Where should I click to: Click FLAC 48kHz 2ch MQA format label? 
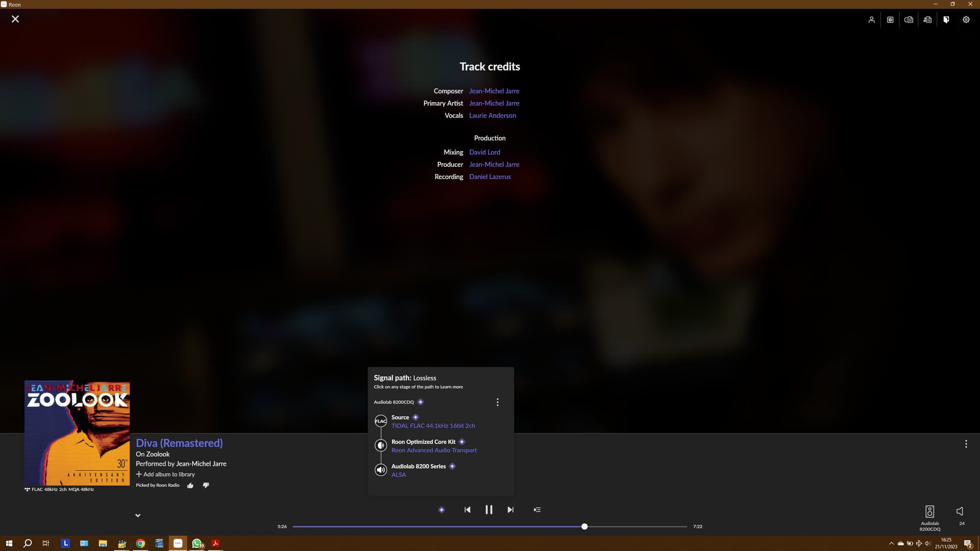click(59, 489)
